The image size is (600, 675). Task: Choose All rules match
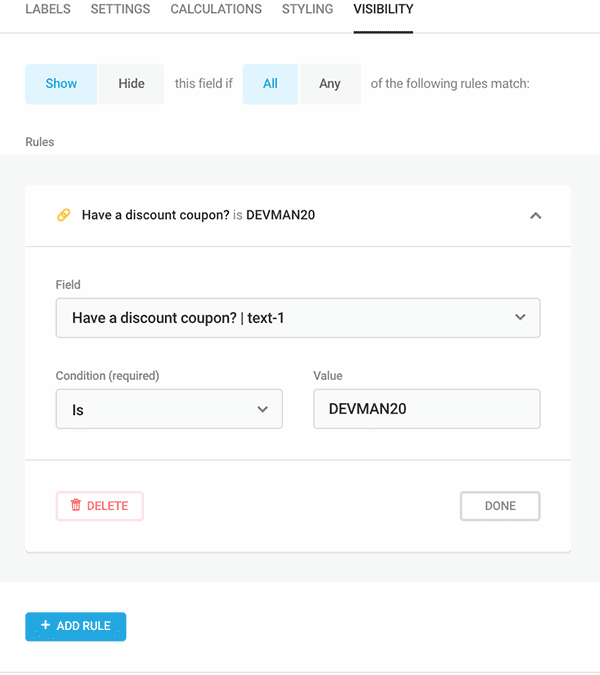pyautogui.click(x=270, y=84)
